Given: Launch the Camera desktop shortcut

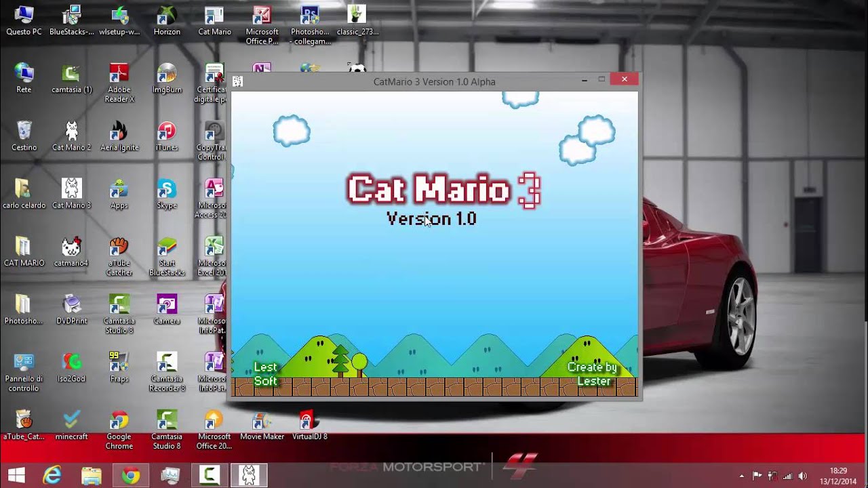Looking at the screenshot, I should point(167,309).
